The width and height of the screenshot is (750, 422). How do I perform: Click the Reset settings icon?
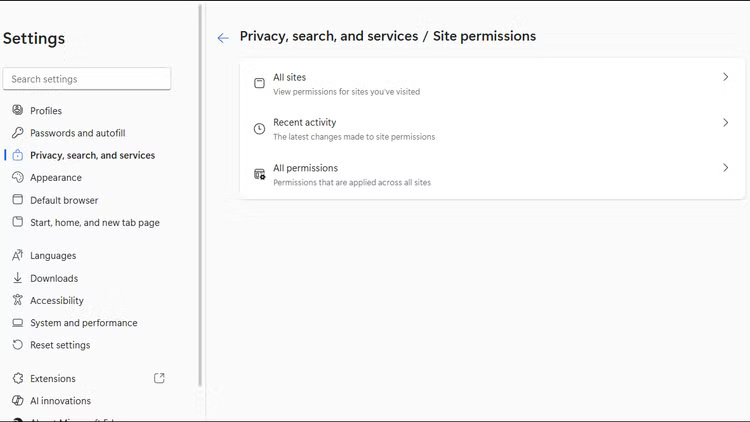tap(18, 345)
